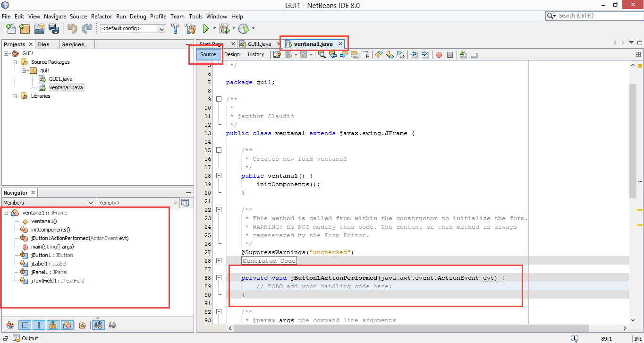This screenshot has height=343, width=644.
Task: Click the Find Selection magnifier icon
Action: pos(322,54)
